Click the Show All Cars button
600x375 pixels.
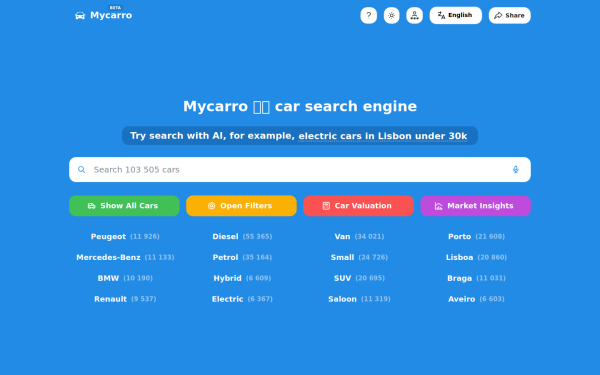pos(124,206)
